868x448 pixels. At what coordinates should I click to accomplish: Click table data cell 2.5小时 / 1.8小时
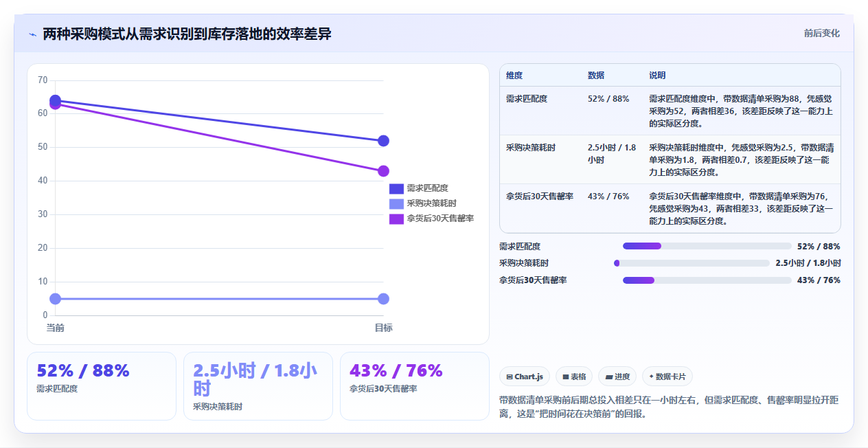[612, 153]
